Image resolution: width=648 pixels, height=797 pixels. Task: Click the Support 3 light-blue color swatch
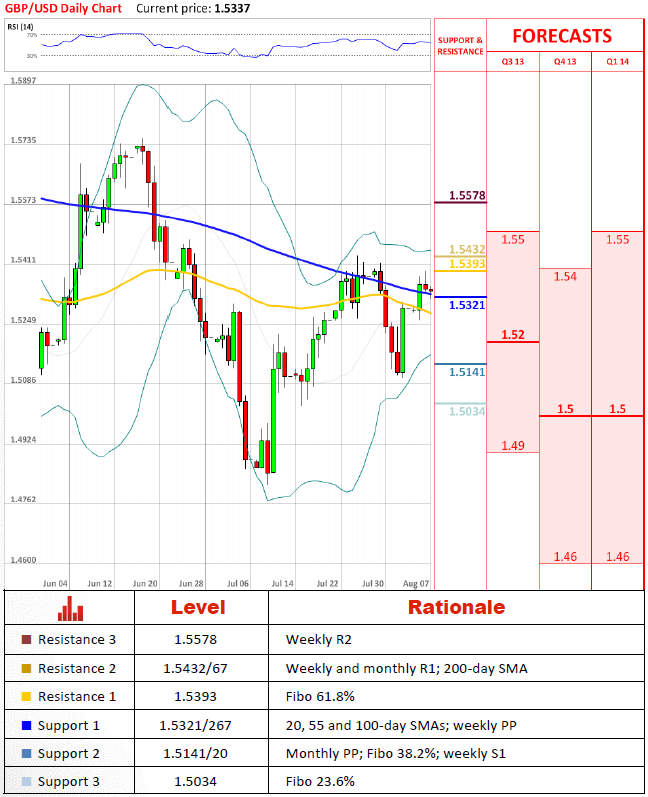pos(26,781)
